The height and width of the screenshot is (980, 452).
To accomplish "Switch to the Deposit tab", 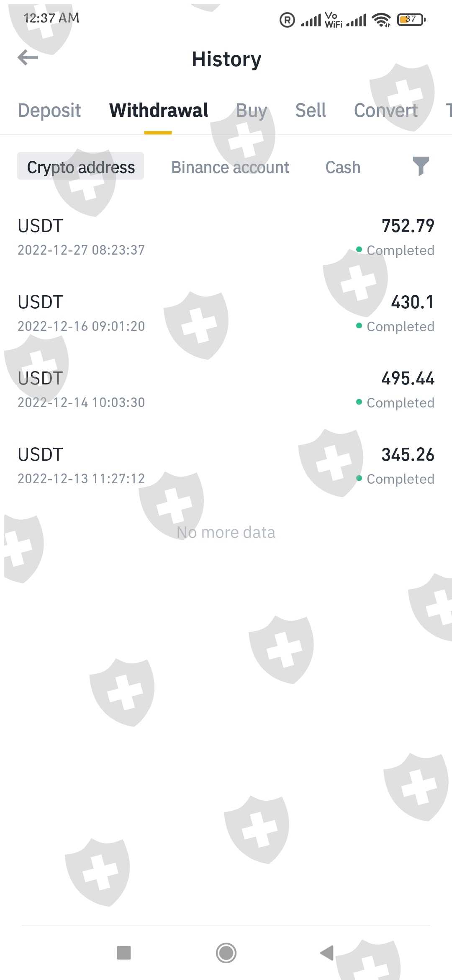I will click(x=49, y=111).
